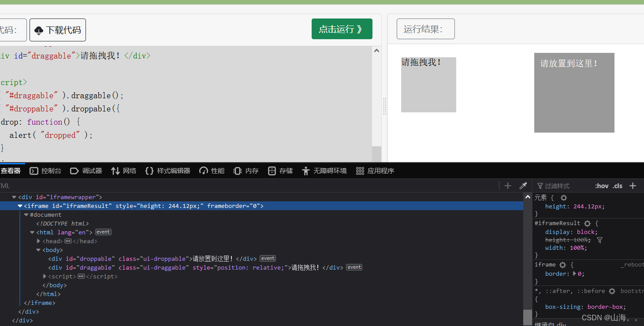Expand the head element node
The height and width of the screenshot is (326, 644).
38,241
